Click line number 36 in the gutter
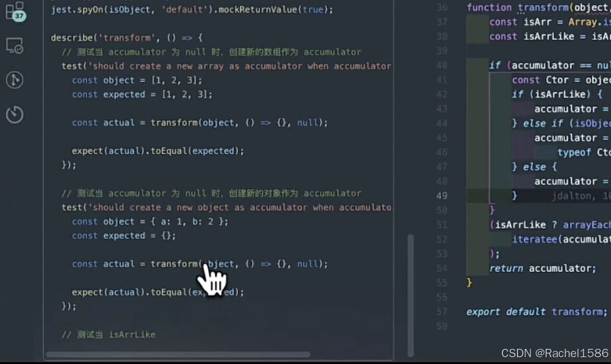 coord(442,7)
